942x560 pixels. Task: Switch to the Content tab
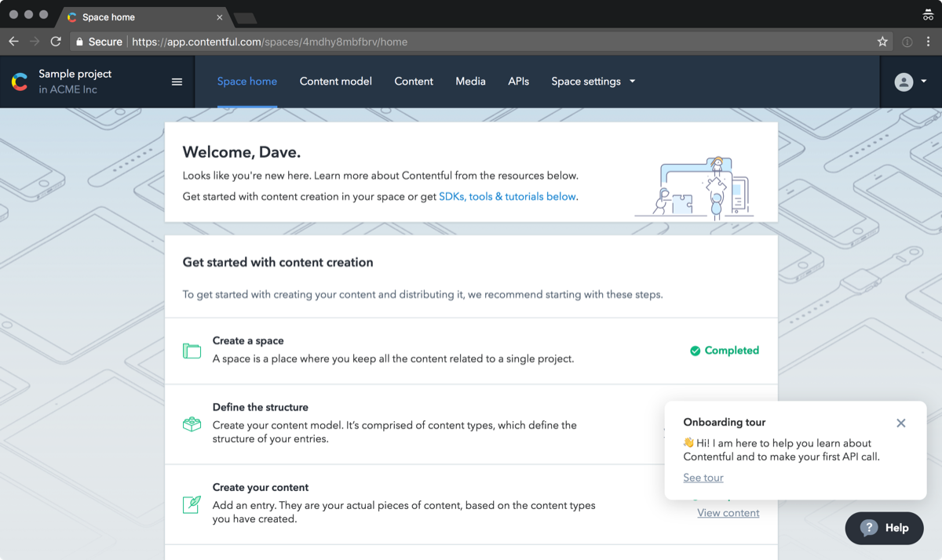414,82
